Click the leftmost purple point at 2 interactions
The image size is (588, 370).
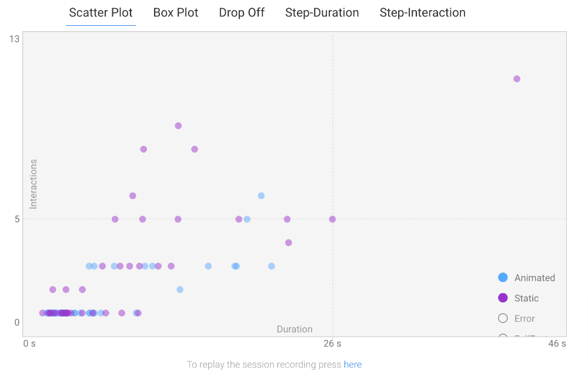point(52,289)
